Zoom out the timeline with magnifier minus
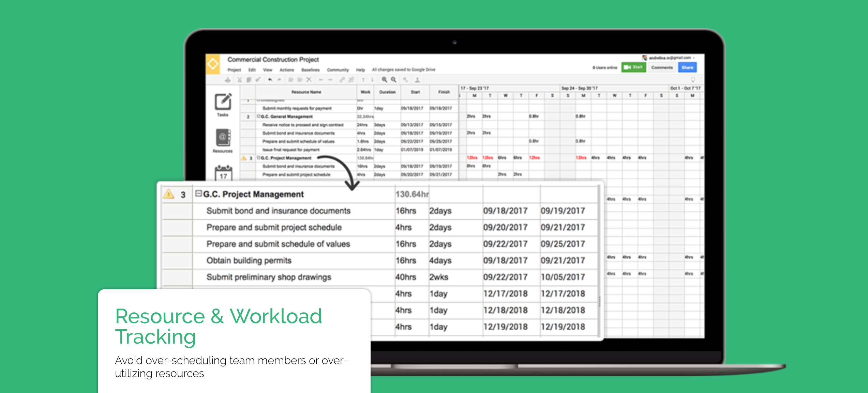The width and height of the screenshot is (868, 393). point(393,80)
